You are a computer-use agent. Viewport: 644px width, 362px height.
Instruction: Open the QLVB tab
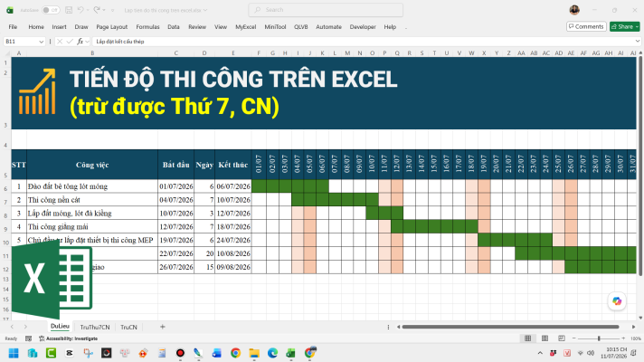301,27
